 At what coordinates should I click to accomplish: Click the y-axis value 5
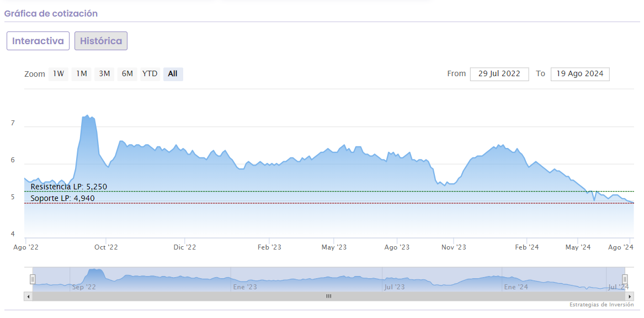click(x=12, y=197)
